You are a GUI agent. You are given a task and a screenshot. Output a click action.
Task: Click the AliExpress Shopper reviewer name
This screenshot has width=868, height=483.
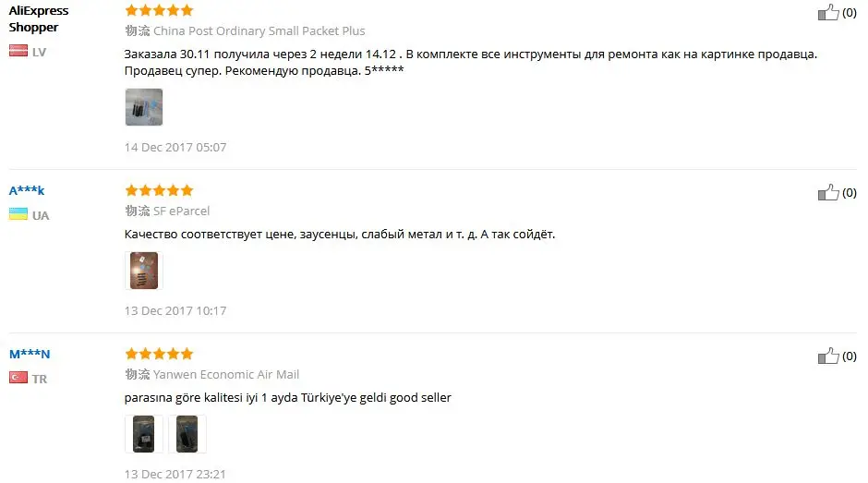point(39,18)
